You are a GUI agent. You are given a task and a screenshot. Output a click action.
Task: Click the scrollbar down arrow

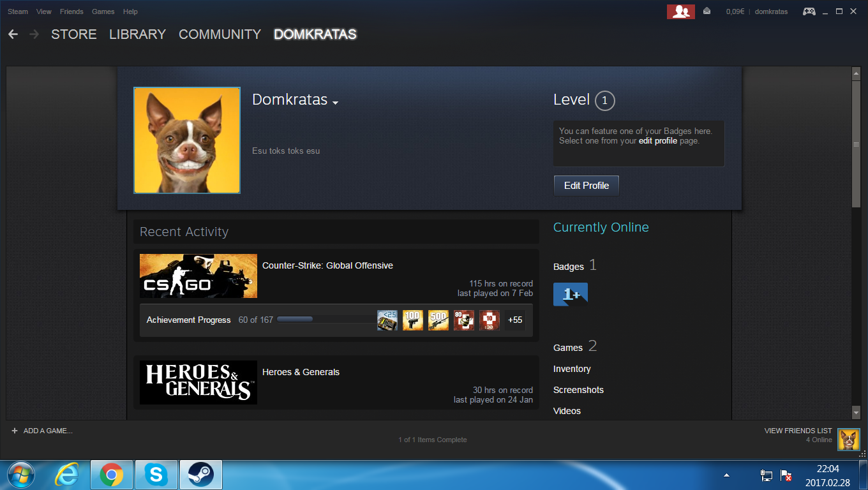[x=857, y=413]
